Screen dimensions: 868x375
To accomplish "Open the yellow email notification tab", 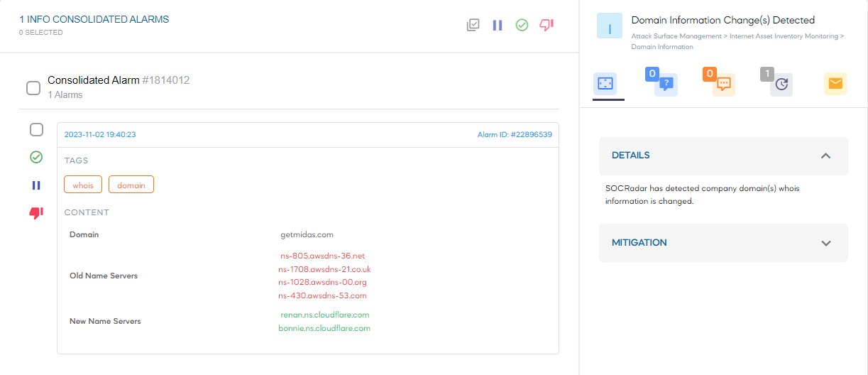I will (x=835, y=84).
